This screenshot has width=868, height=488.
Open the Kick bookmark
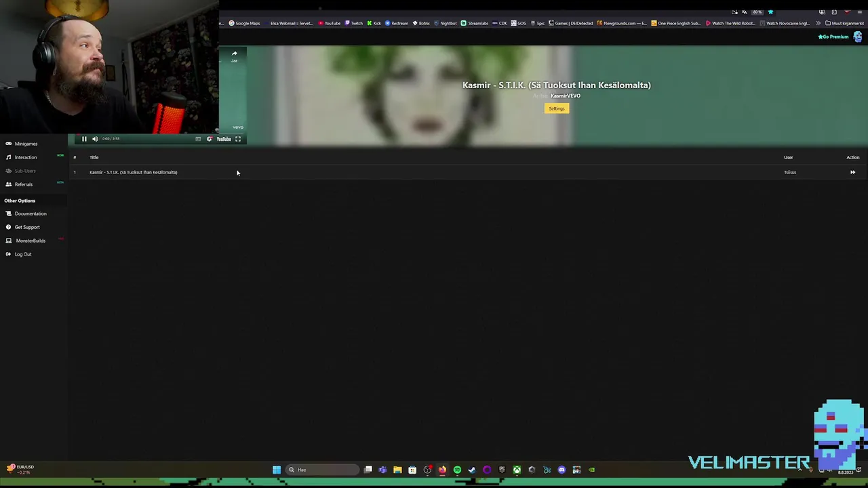pos(374,23)
